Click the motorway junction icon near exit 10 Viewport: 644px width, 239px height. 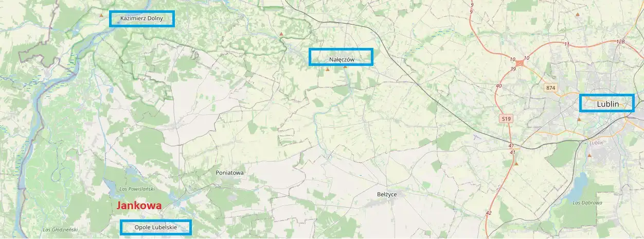pos(520,63)
